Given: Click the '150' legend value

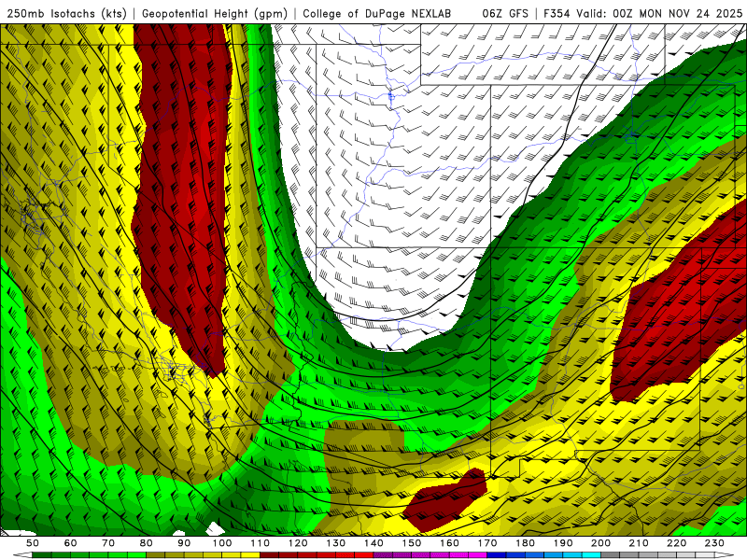Looking at the screenshot, I should tap(412, 543).
